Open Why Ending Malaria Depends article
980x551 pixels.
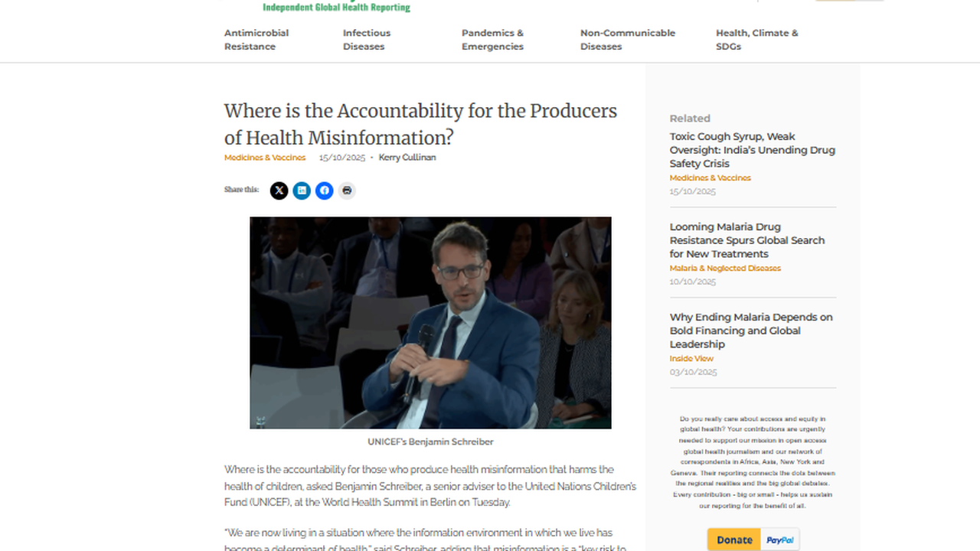[x=750, y=331]
